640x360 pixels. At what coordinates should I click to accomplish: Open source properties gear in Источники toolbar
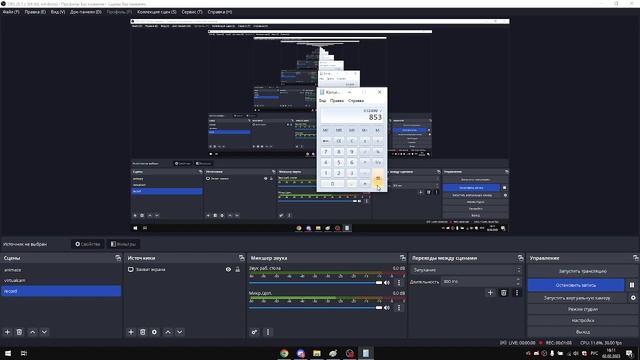click(x=154, y=332)
